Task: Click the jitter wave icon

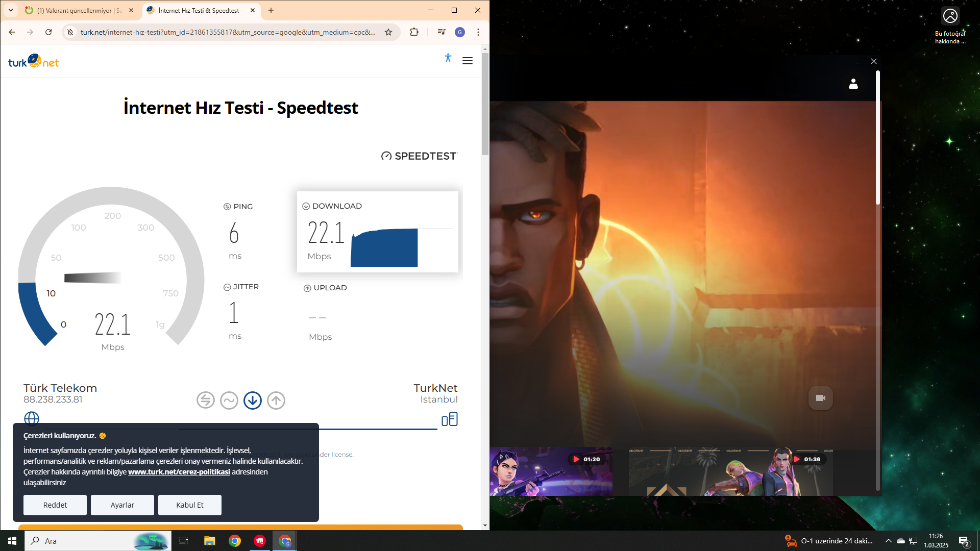Action: (229, 400)
